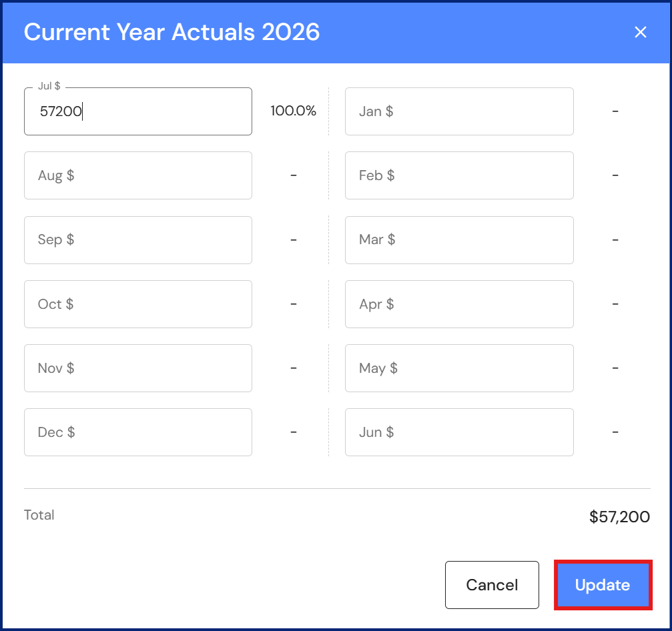Click the Jan $ input field
Viewport: 672px width, 631px height.
tap(459, 111)
